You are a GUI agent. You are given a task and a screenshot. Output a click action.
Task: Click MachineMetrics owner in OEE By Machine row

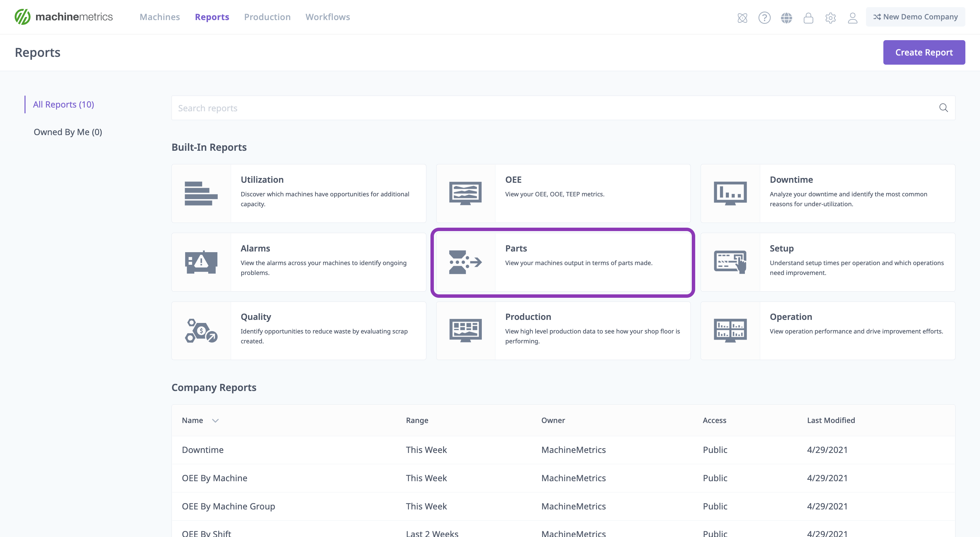[573, 478]
